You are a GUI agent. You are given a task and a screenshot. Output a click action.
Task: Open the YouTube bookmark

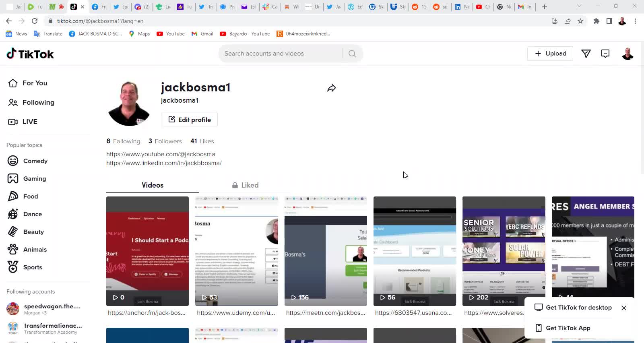(x=171, y=34)
